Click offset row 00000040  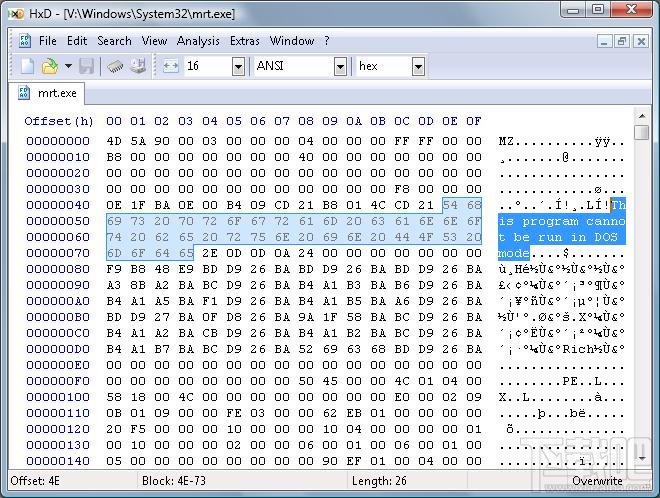(x=58, y=205)
